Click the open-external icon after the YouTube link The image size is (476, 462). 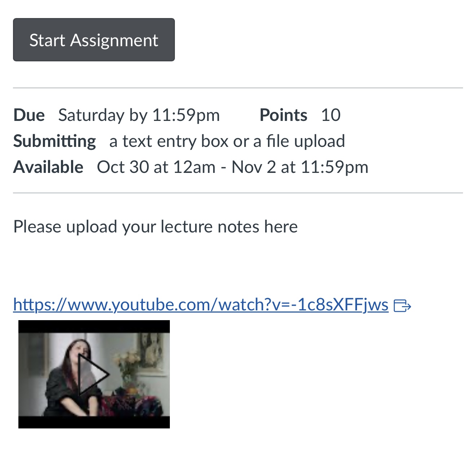pos(403,305)
